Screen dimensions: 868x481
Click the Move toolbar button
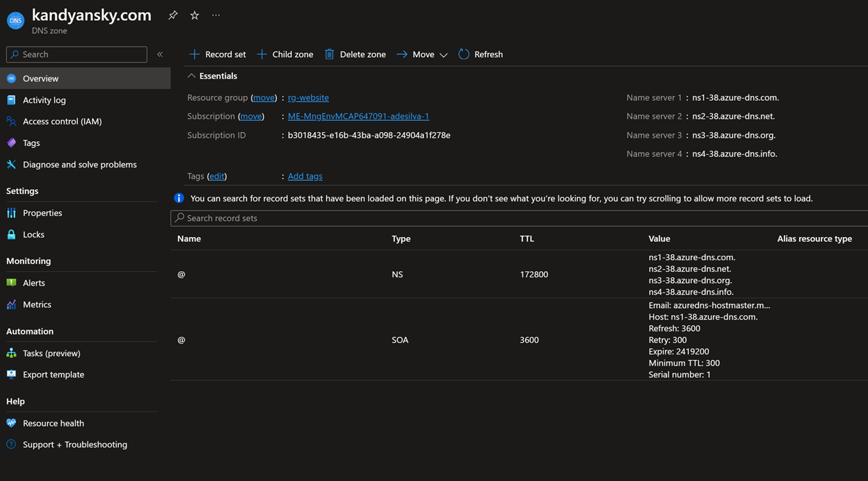point(422,54)
